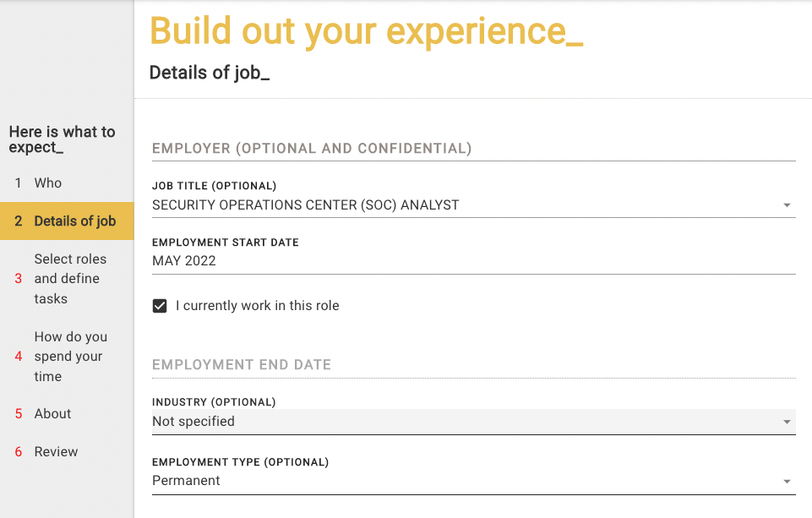Screen dimensions: 812x518
Task: Click the Employment Start Date field
Action: pyautogui.click(x=473, y=261)
